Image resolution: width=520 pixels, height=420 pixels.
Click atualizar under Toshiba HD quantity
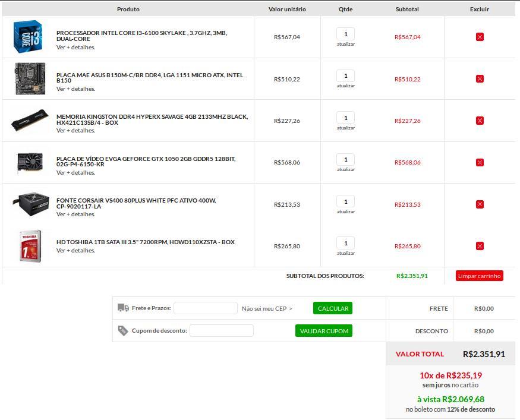346,253
